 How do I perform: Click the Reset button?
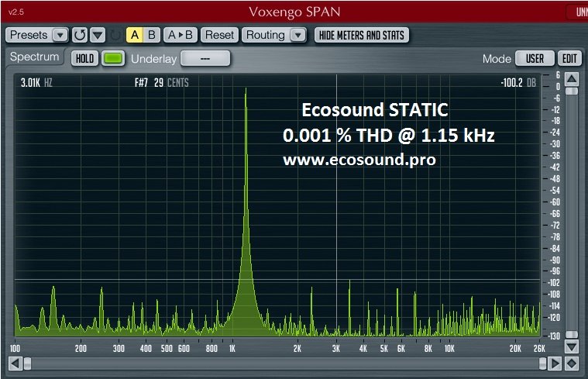(219, 36)
